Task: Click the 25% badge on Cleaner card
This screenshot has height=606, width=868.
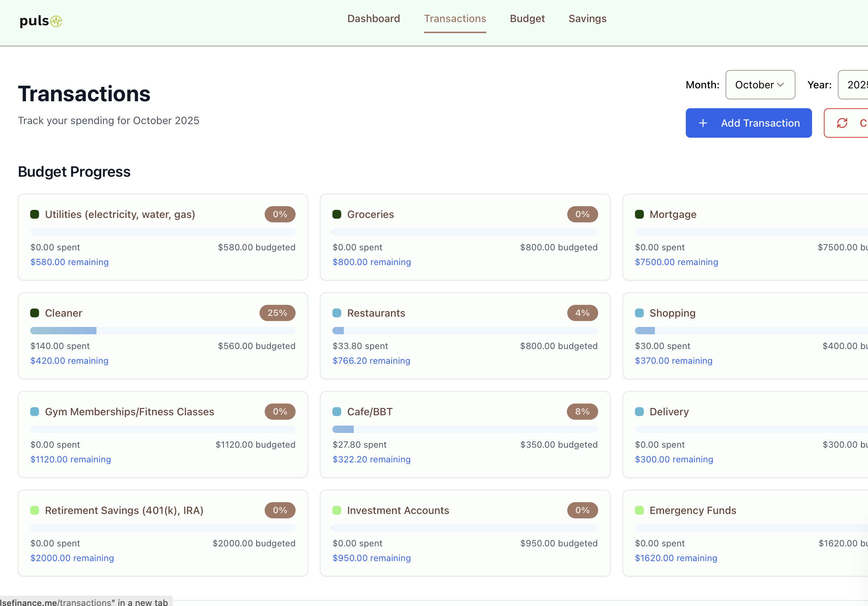Action: [x=277, y=313]
